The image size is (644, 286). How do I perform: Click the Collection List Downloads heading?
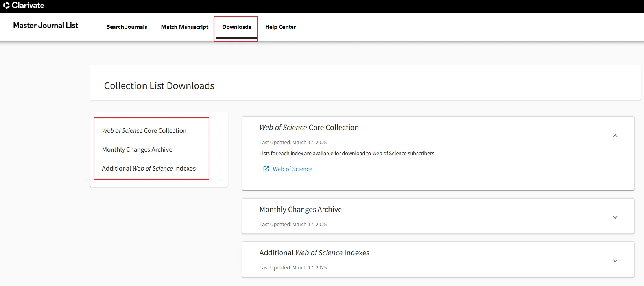point(159,86)
